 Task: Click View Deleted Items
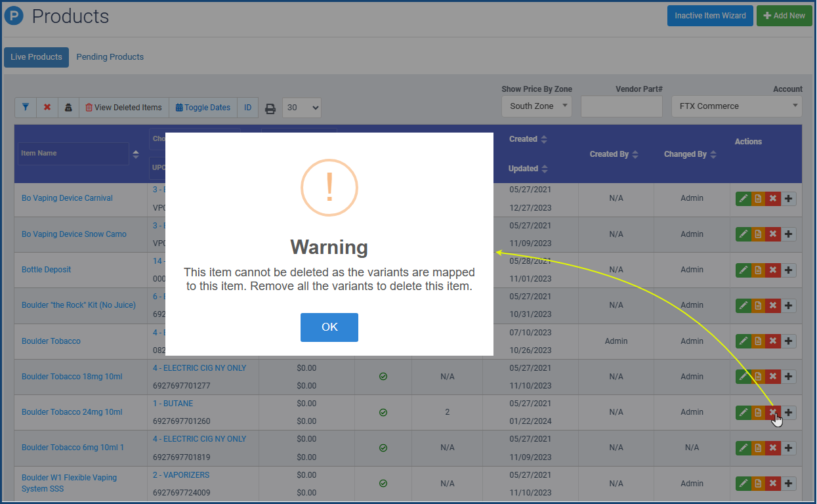pos(123,108)
